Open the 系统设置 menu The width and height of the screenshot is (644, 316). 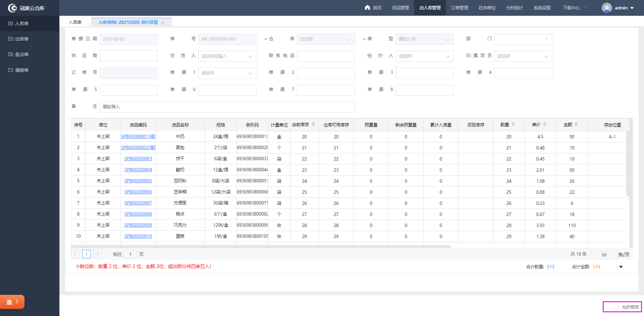pos(542,8)
